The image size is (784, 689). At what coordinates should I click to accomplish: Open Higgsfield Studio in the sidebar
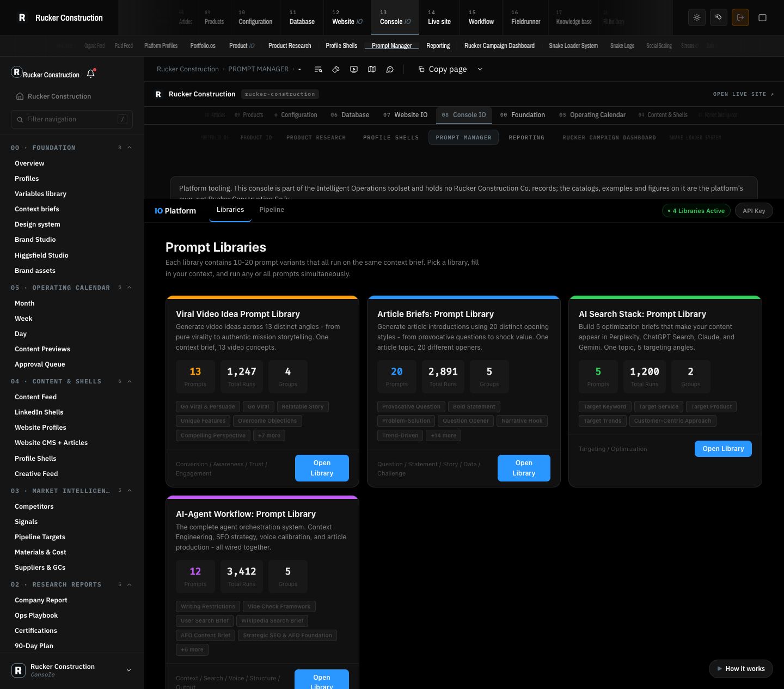[x=41, y=255]
